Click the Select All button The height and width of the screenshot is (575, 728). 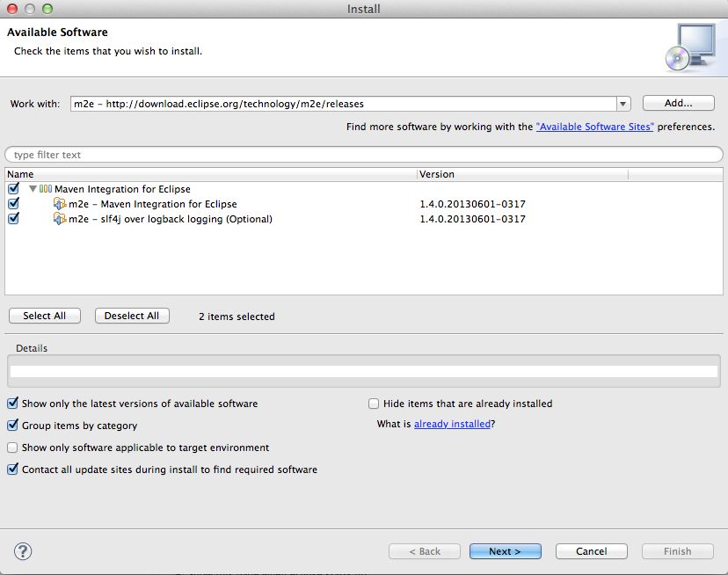point(45,316)
